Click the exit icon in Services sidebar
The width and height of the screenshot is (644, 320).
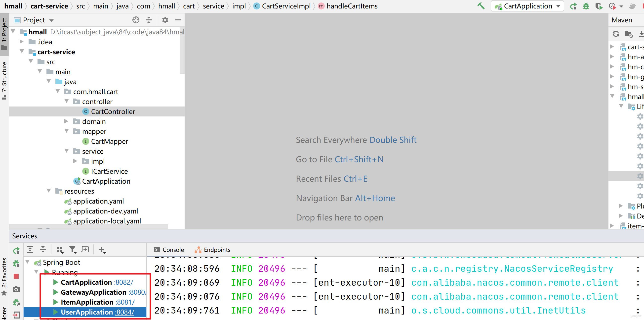16,315
